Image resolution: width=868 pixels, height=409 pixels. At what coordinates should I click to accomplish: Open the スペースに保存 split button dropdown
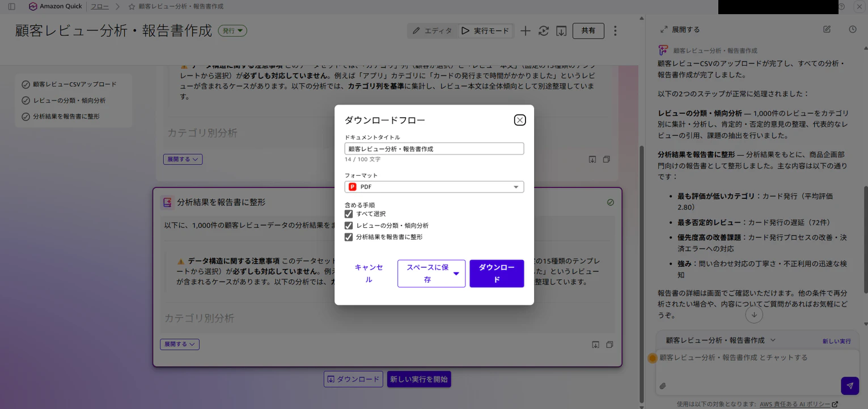point(456,274)
